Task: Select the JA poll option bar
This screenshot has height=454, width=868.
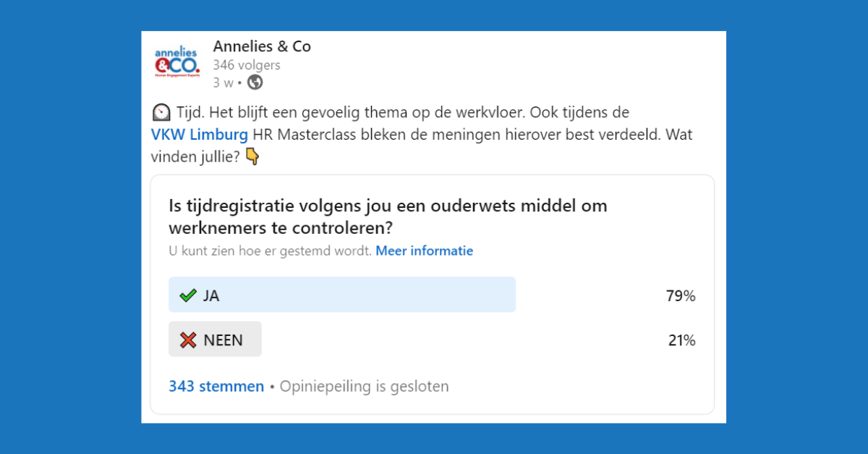Action: click(342, 295)
